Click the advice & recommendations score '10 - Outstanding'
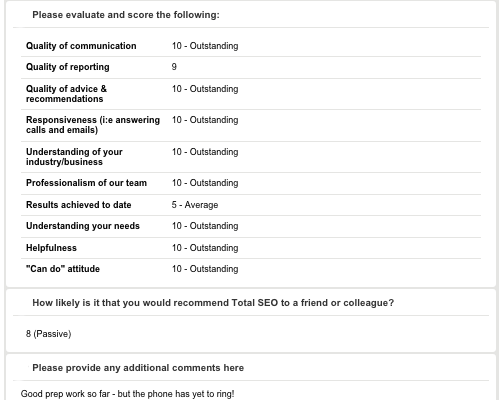501x400 pixels. point(205,89)
